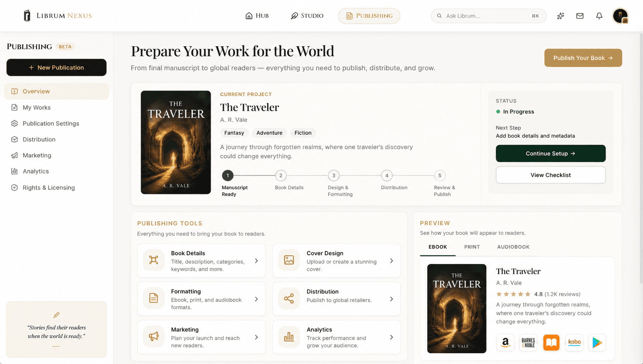Click the Analytics bar chart icon in tools
Viewport: 643px width, 364px height.
click(x=289, y=336)
